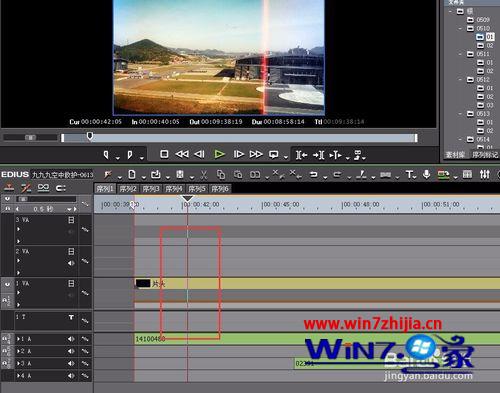The image size is (500, 393).
Task: Click the rewind button in the player
Action: tap(182, 154)
